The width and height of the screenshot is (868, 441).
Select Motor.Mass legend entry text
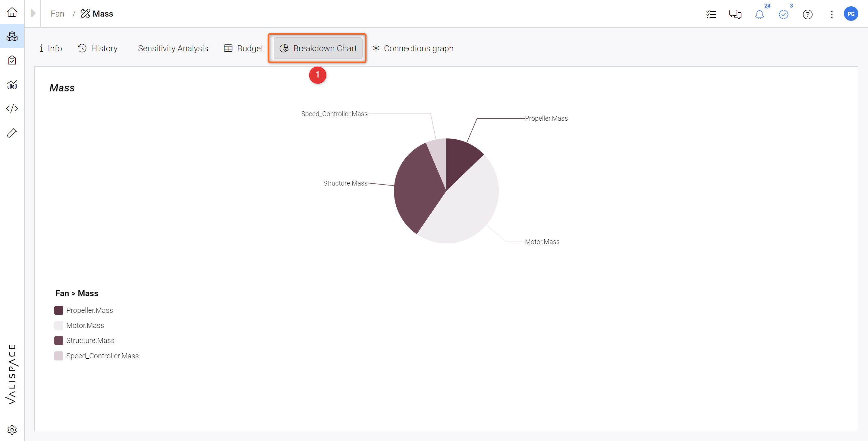point(85,325)
